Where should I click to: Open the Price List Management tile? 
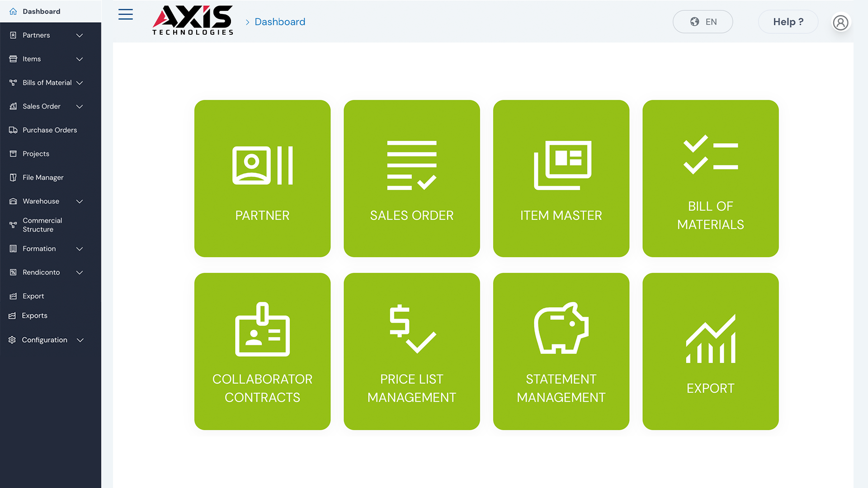tap(411, 351)
